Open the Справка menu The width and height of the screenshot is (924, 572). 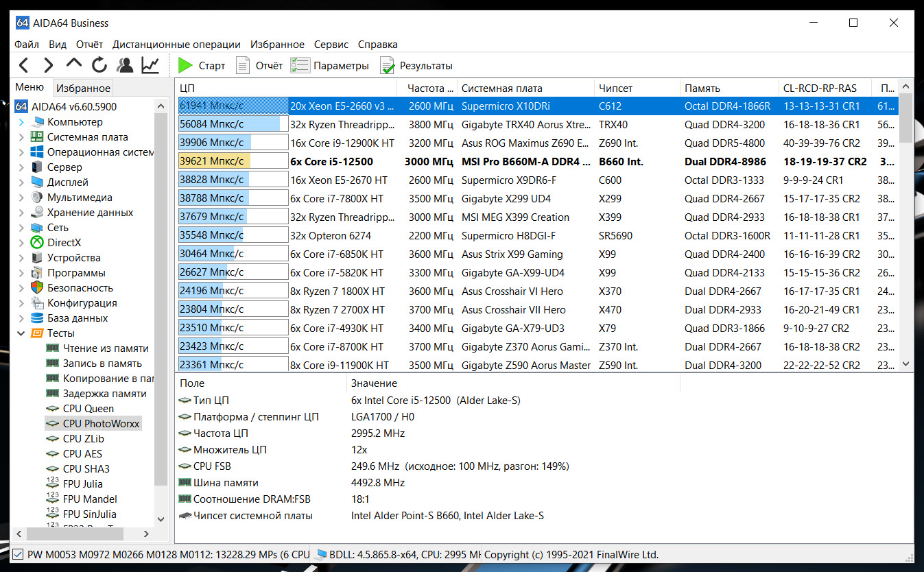pyautogui.click(x=378, y=45)
